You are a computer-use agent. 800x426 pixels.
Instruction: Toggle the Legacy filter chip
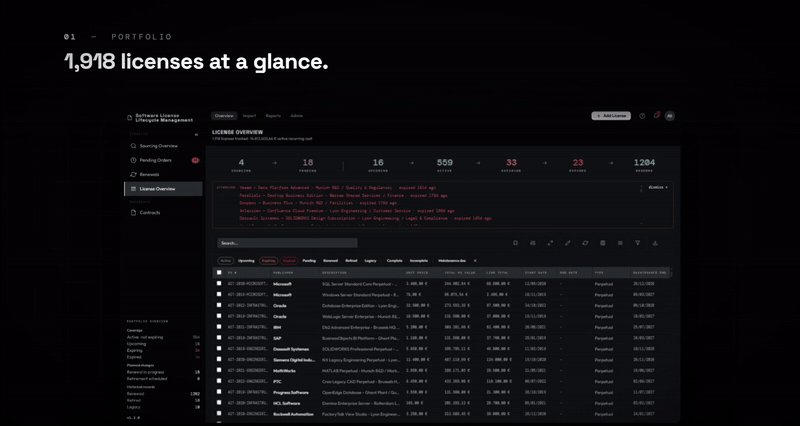pyautogui.click(x=371, y=261)
